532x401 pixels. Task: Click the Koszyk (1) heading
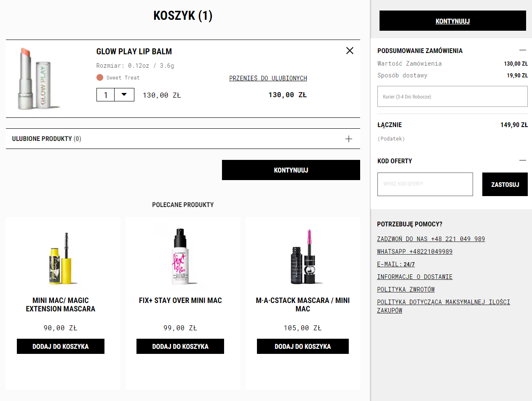tap(183, 16)
